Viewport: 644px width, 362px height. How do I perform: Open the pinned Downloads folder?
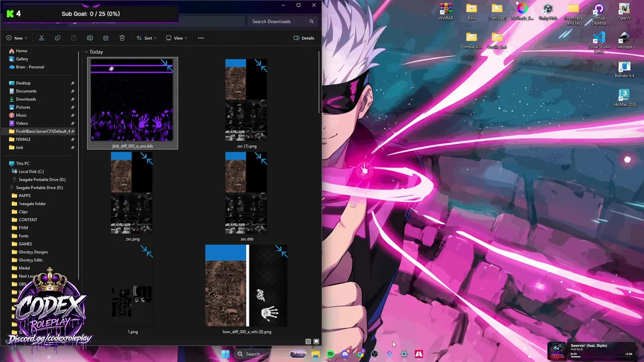pyautogui.click(x=22, y=99)
